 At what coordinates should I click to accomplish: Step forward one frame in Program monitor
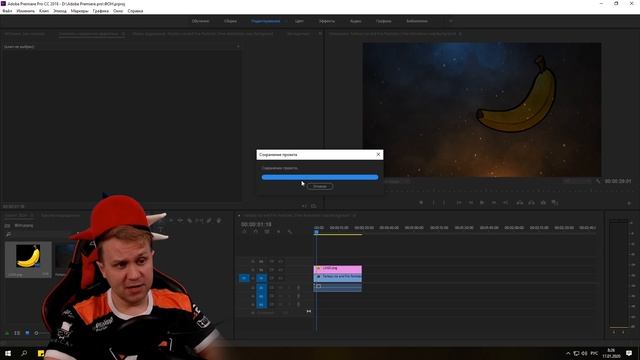(x=494, y=202)
